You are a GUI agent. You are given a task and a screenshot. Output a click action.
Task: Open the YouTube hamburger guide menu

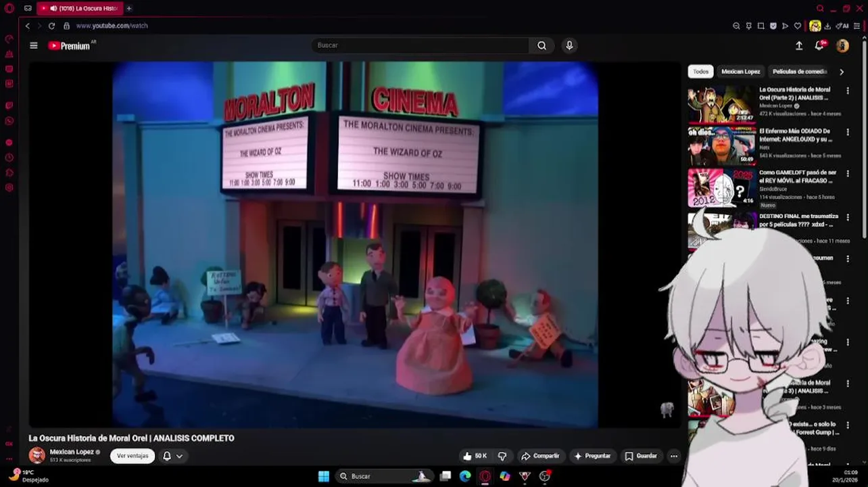tap(33, 45)
